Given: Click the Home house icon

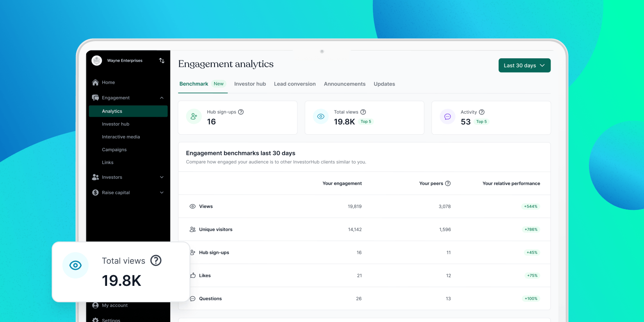Looking at the screenshot, I should tap(96, 83).
